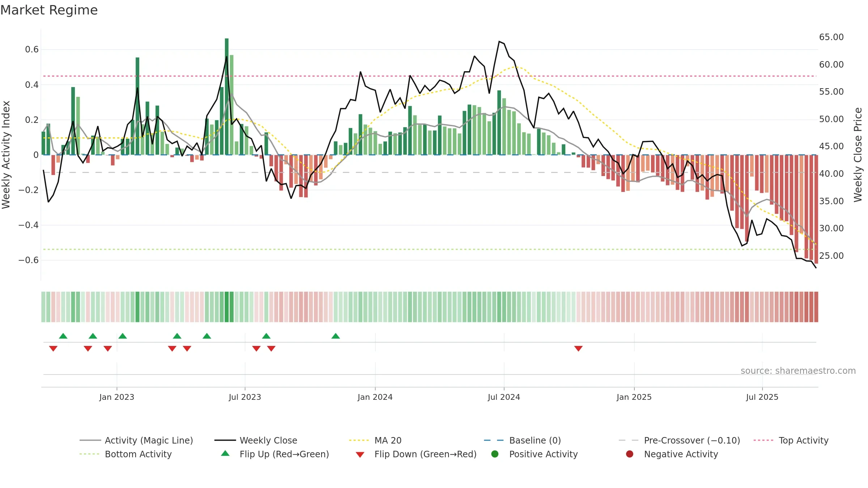Click the Market Regime chart title
The height and width of the screenshot is (488, 868).
coord(49,10)
